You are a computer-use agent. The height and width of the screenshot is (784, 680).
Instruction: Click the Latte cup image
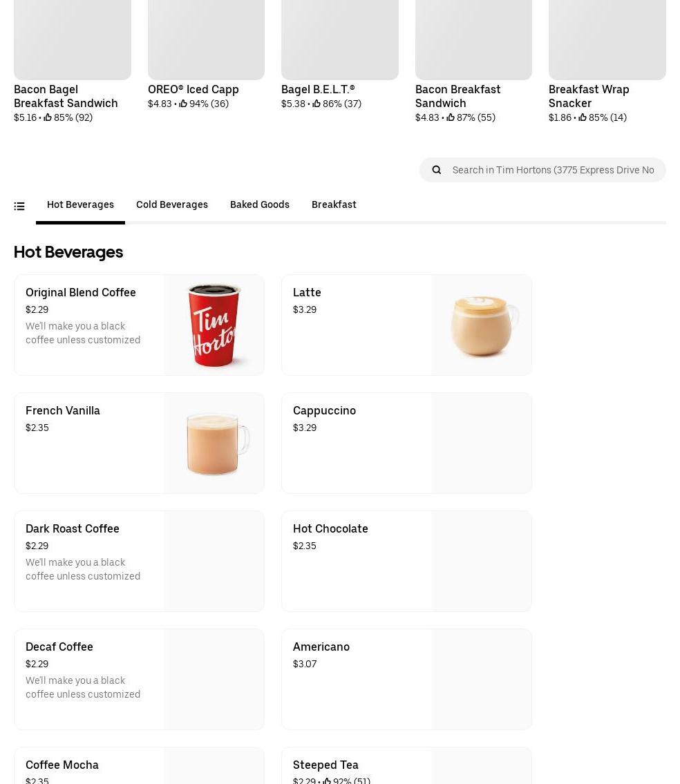pos(482,325)
